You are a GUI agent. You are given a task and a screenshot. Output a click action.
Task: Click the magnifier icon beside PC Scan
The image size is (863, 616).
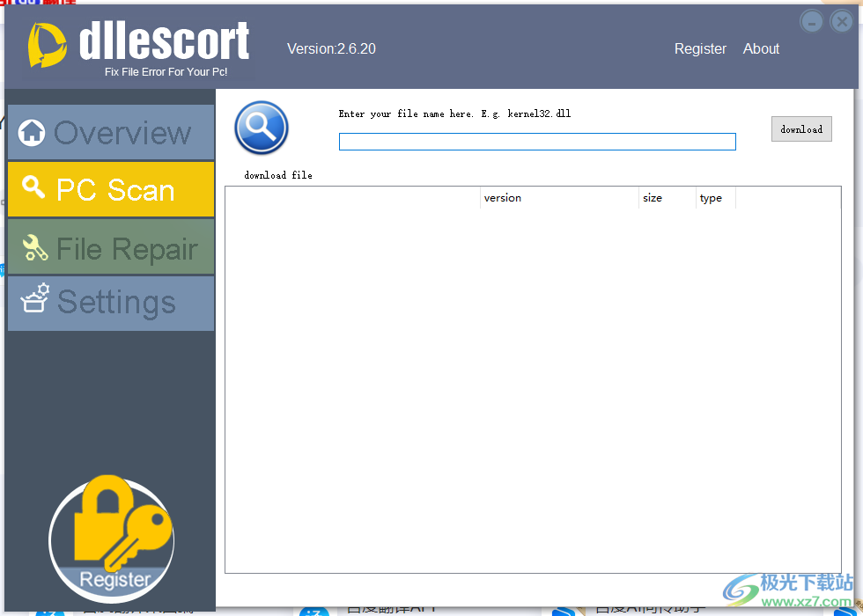click(x=33, y=187)
